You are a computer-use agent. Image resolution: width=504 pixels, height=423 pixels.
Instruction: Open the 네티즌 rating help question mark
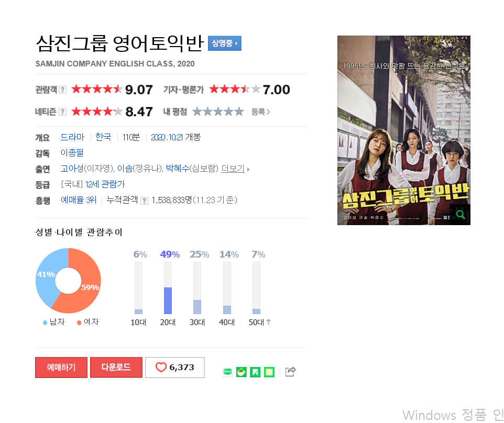(x=63, y=112)
